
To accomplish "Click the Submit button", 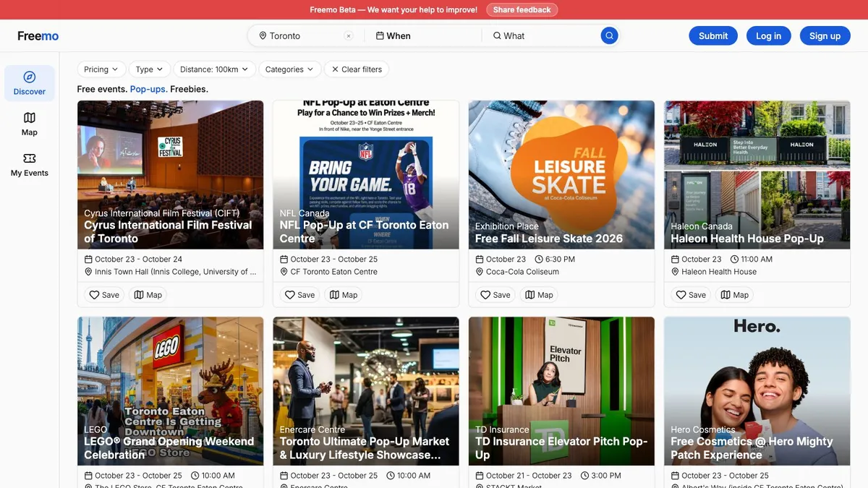I will 713,36.
